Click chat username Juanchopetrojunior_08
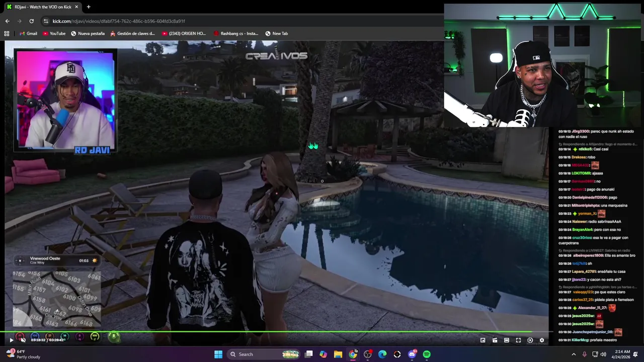 pos(593,332)
